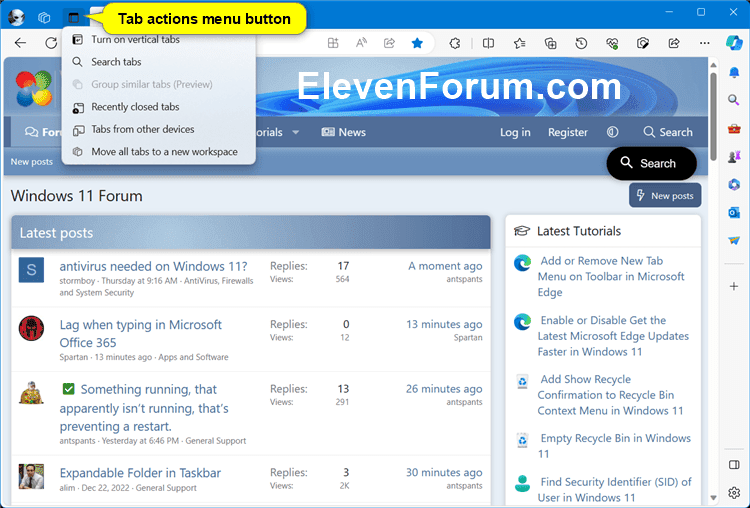Open the Extensions puzzle icon
This screenshot has width=750, height=508.
coord(455,44)
